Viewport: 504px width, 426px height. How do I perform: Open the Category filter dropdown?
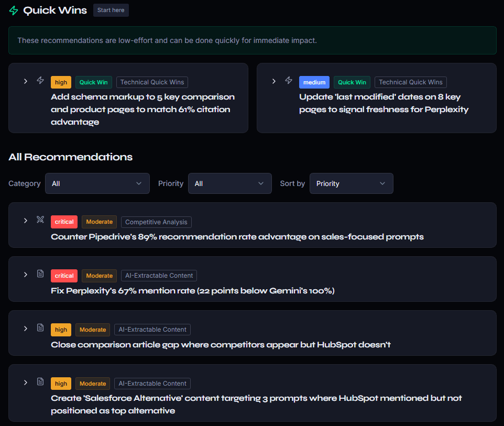pos(97,183)
